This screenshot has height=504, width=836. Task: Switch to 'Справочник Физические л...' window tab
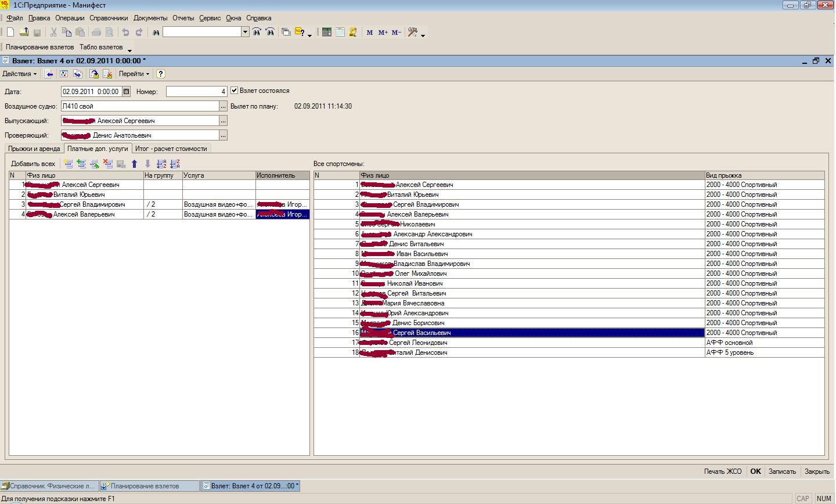pyautogui.click(x=49, y=486)
